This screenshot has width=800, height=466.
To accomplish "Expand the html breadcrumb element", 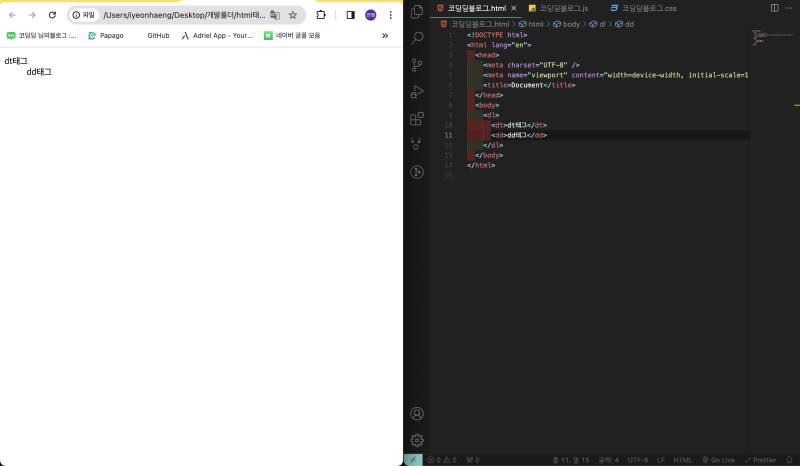I will pyautogui.click(x=531, y=24).
